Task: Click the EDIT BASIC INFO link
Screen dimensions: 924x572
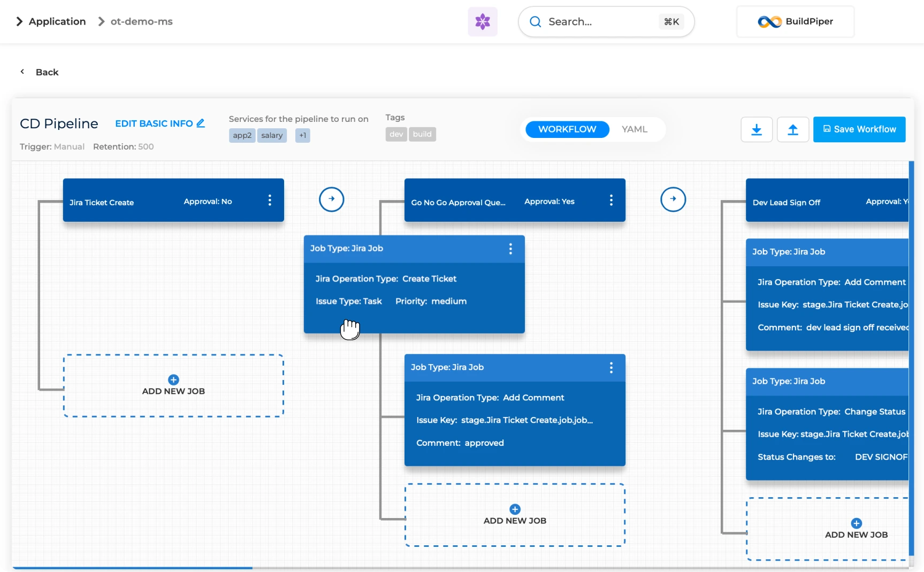Action: pos(160,123)
